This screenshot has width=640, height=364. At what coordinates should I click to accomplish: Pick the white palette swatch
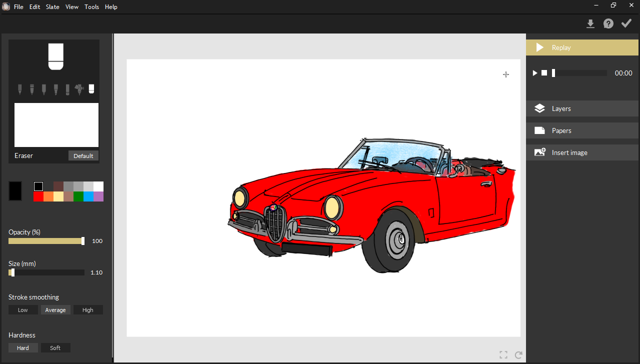98,186
